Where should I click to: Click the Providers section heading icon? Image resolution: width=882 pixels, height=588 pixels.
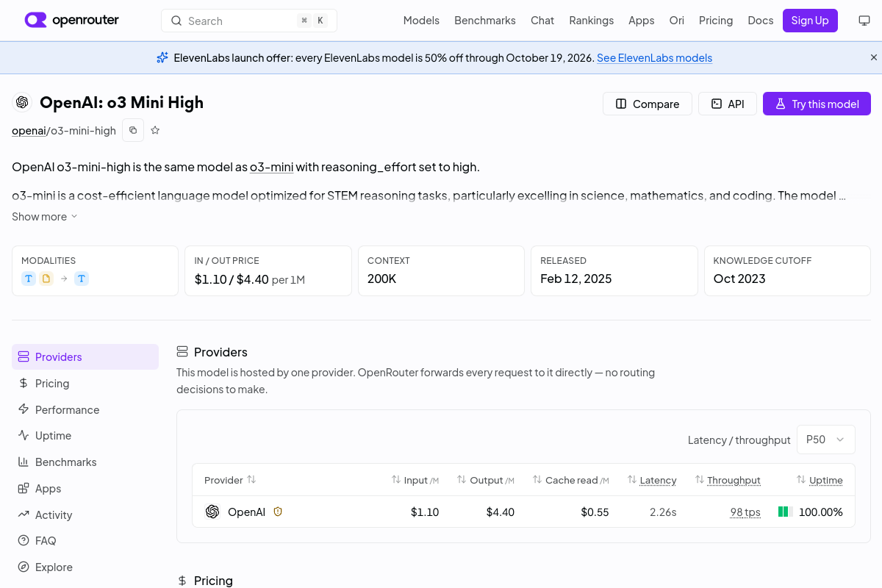(182, 352)
